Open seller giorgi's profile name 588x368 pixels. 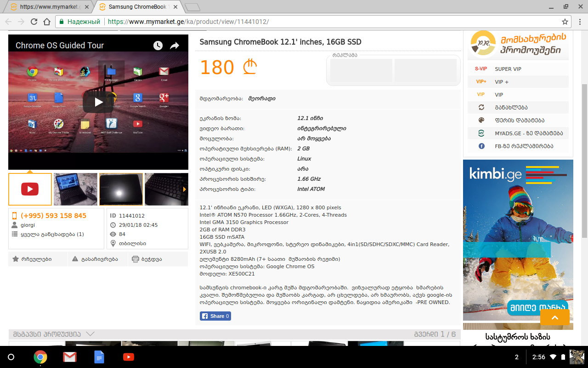pos(28,225)
